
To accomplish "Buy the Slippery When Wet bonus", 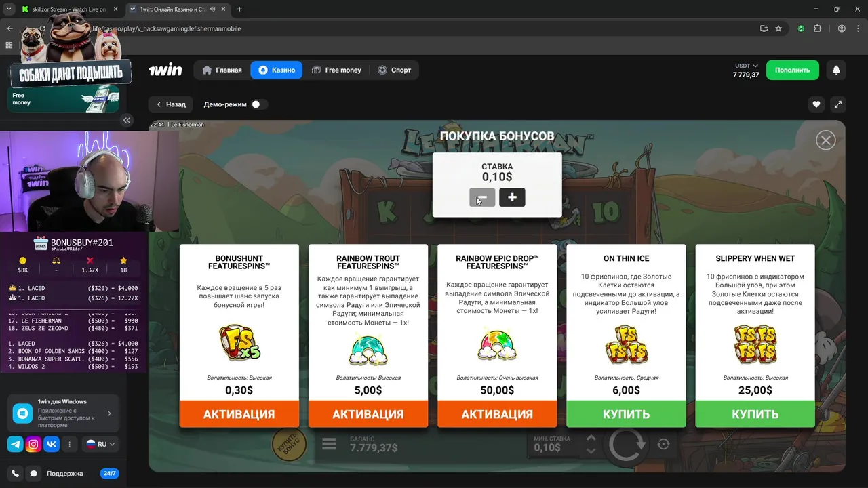I will (x=755, y=414).
